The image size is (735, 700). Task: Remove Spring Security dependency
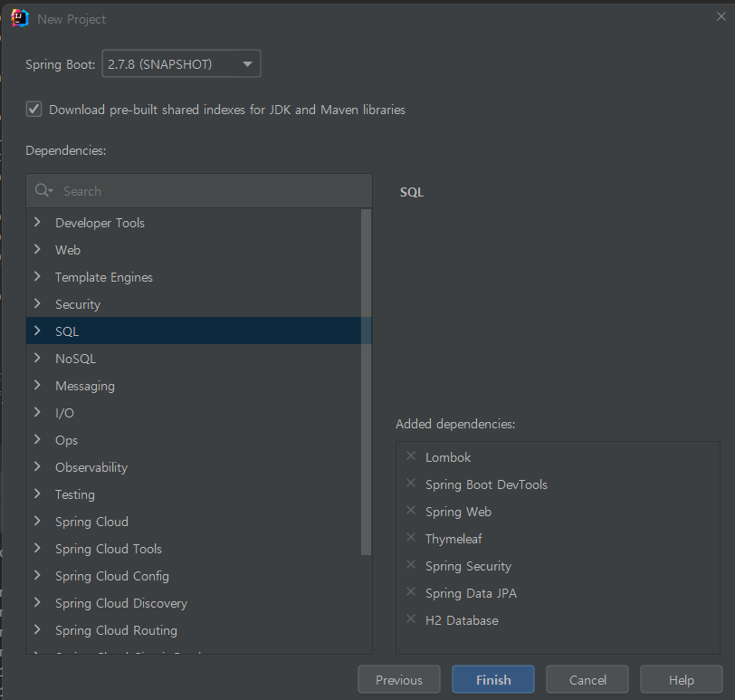tap(411, 565)
